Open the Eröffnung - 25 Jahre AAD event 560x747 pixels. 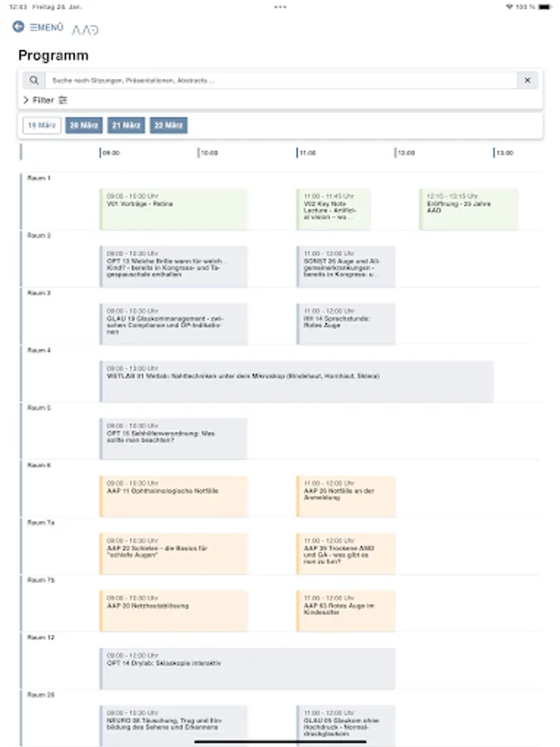point(469,208)
